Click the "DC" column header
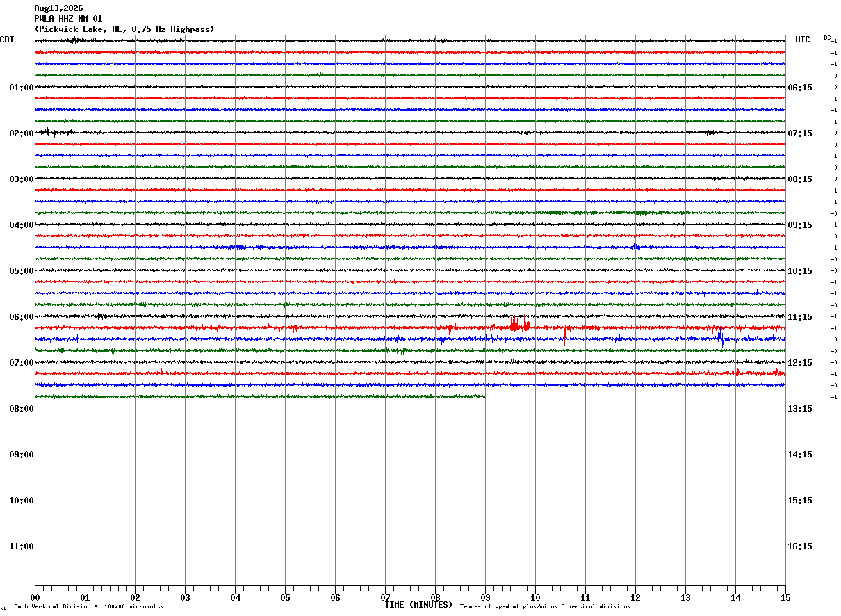 [x=827, y=38]
